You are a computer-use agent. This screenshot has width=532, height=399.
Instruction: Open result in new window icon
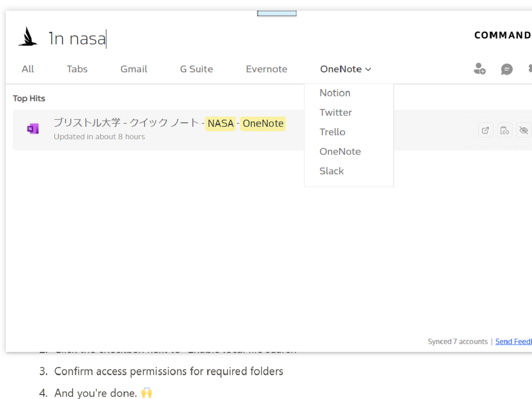(486, 130)
